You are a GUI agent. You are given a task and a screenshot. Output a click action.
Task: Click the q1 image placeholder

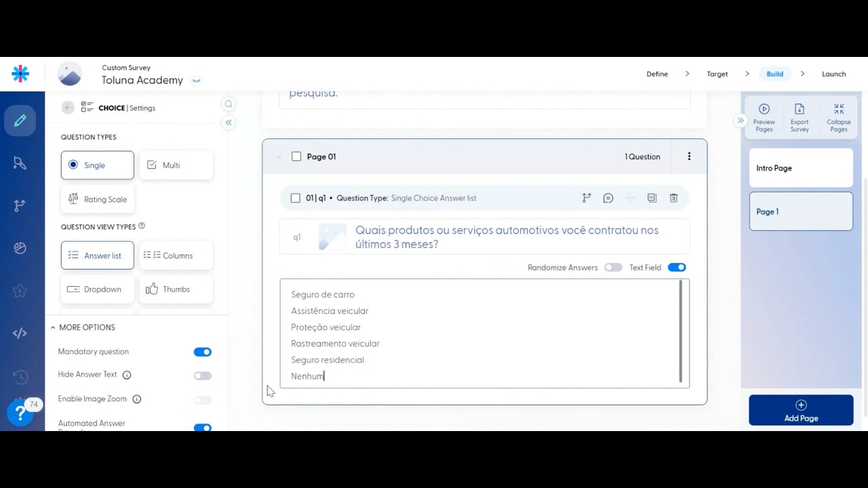tap(332, 237)
